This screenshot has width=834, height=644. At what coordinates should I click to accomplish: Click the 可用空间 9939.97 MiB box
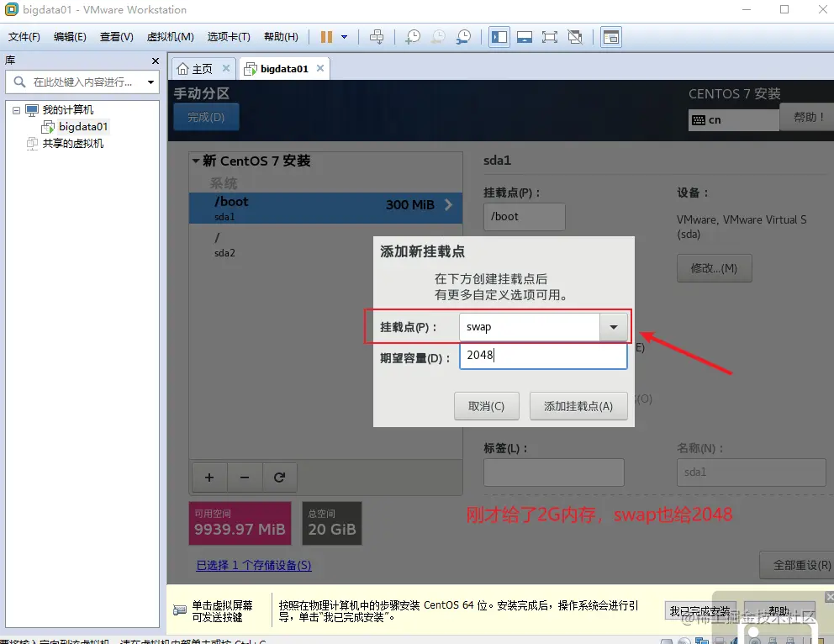[x=240, y=523]
